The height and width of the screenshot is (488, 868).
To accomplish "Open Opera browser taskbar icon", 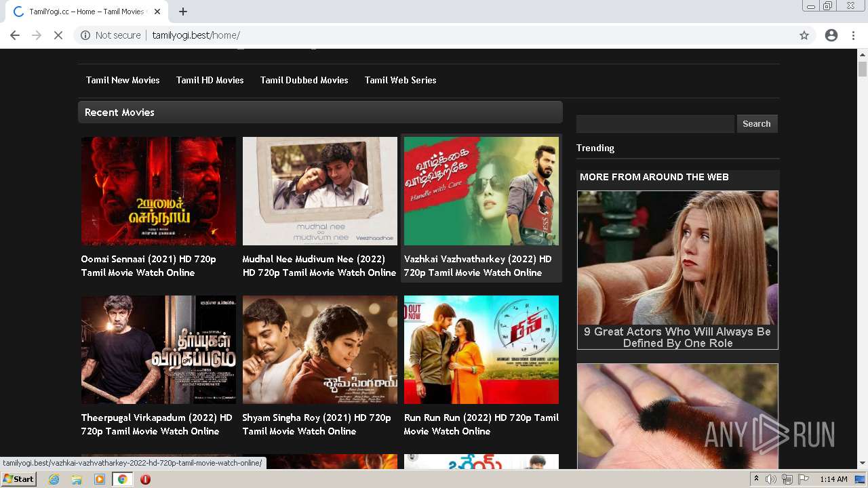I will [145, 479].
